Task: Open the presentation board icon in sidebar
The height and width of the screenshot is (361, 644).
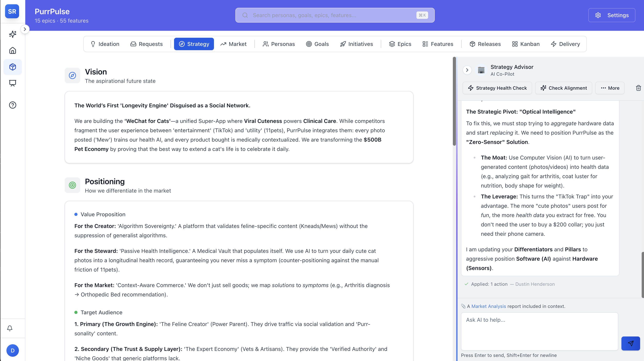Action: [12, 83]
